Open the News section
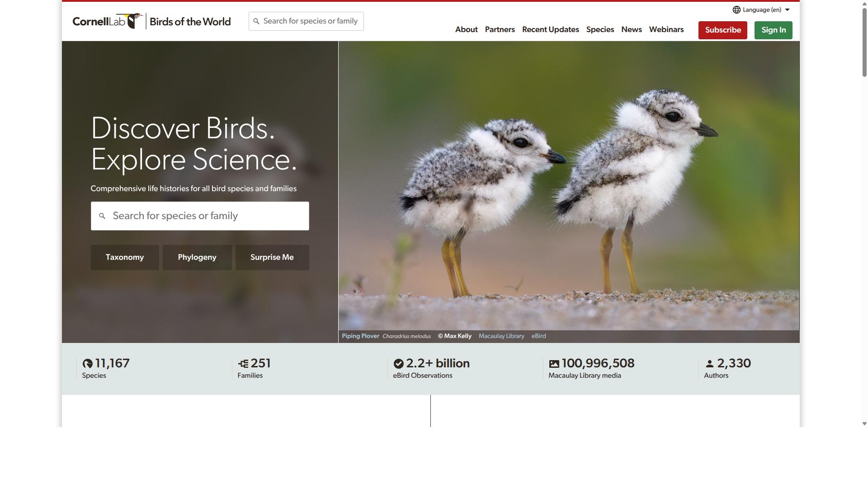Image resolution: width=868 pixels, height=488 pixels. pyautogui.click(x=631, y=29)
